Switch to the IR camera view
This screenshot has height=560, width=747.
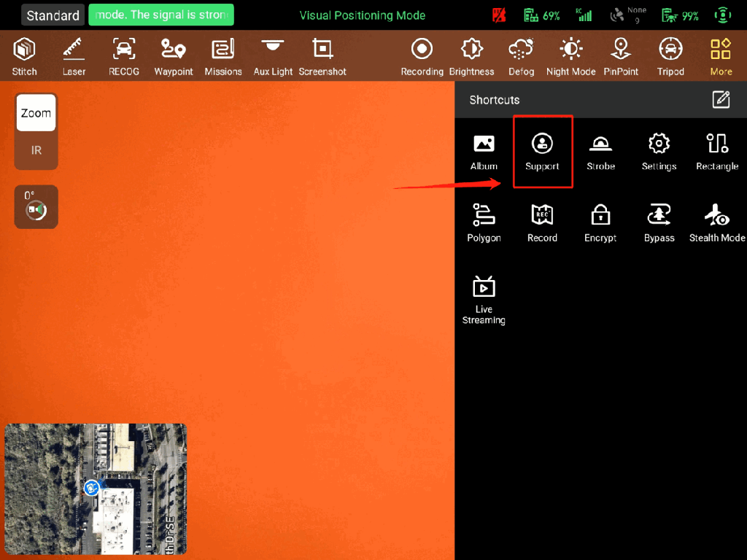coord(36,151)
